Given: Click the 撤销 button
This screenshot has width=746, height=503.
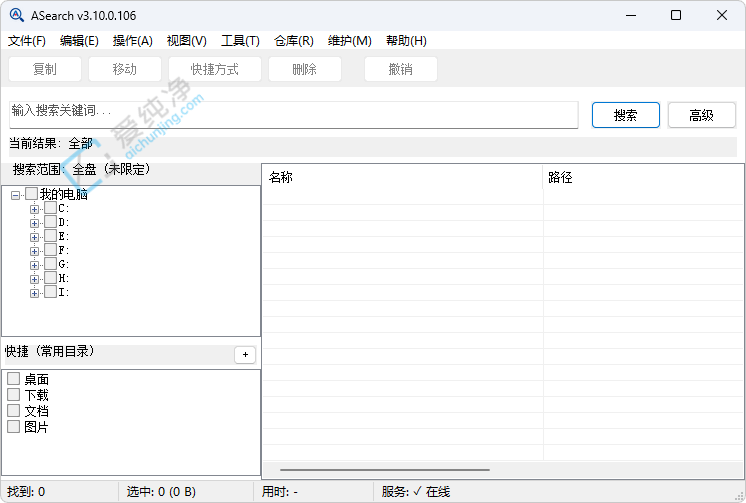Looking at the screenshot, I should coord(401,69).
